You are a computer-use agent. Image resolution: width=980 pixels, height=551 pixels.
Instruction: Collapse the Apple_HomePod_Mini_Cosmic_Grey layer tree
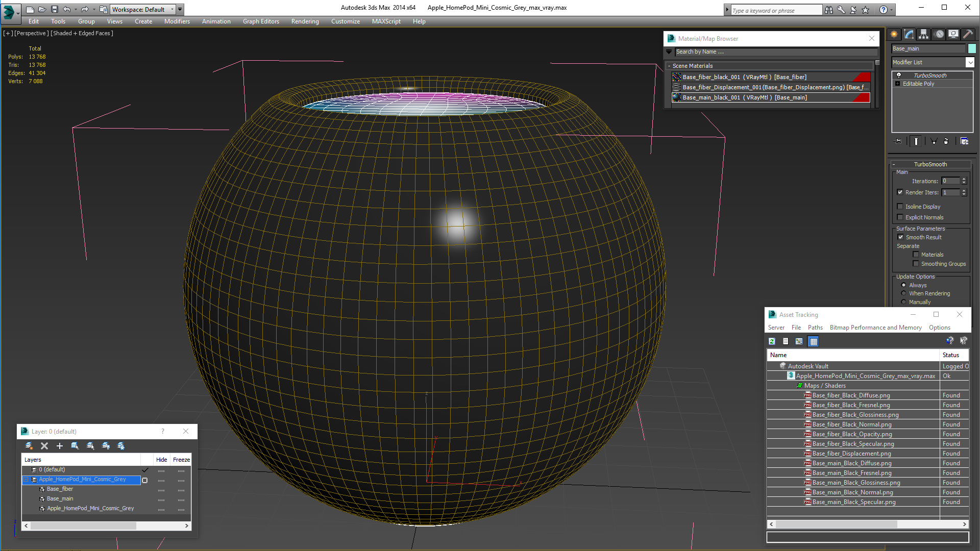(26, 480)
